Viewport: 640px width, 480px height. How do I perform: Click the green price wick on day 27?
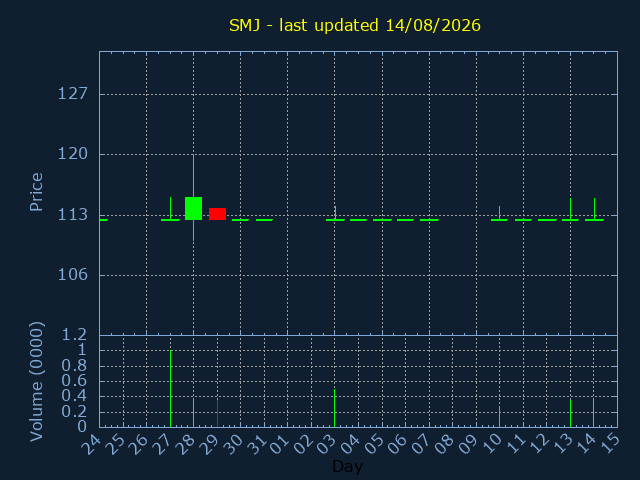pyautogui.click(x=170, y=209)
